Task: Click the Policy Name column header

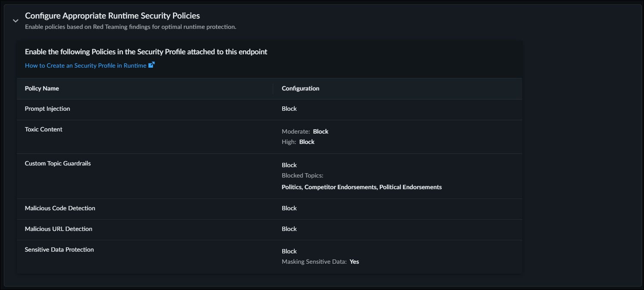Action: (x=42, y=88)
